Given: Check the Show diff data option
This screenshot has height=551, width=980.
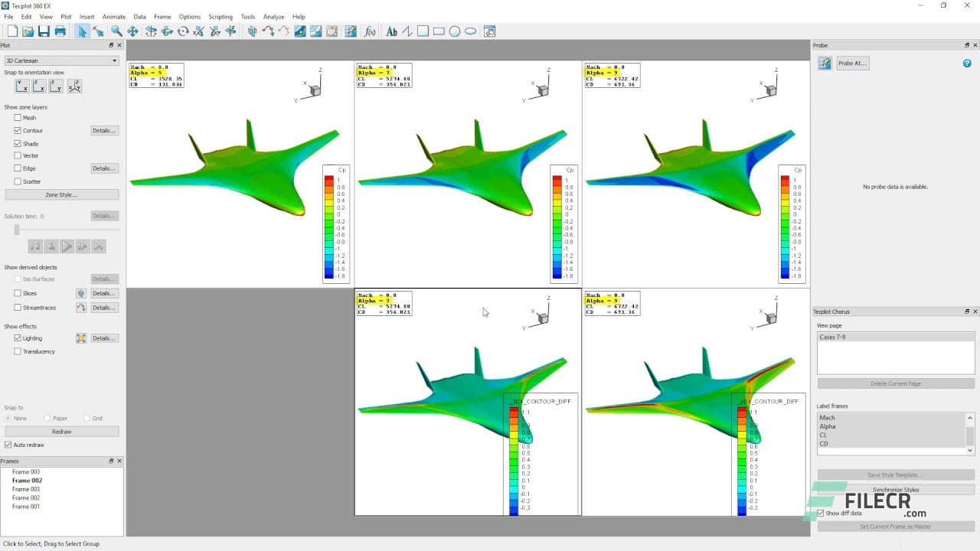Looking at the screenshot, I should coord(819,513).
